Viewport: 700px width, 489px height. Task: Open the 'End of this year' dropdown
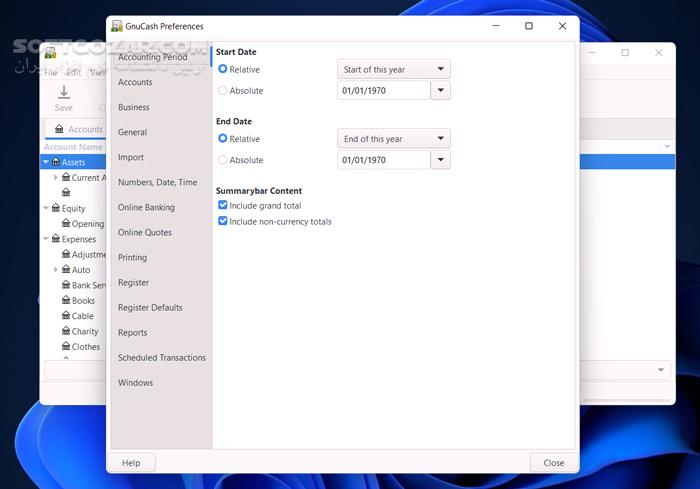[x=394, y=139]
